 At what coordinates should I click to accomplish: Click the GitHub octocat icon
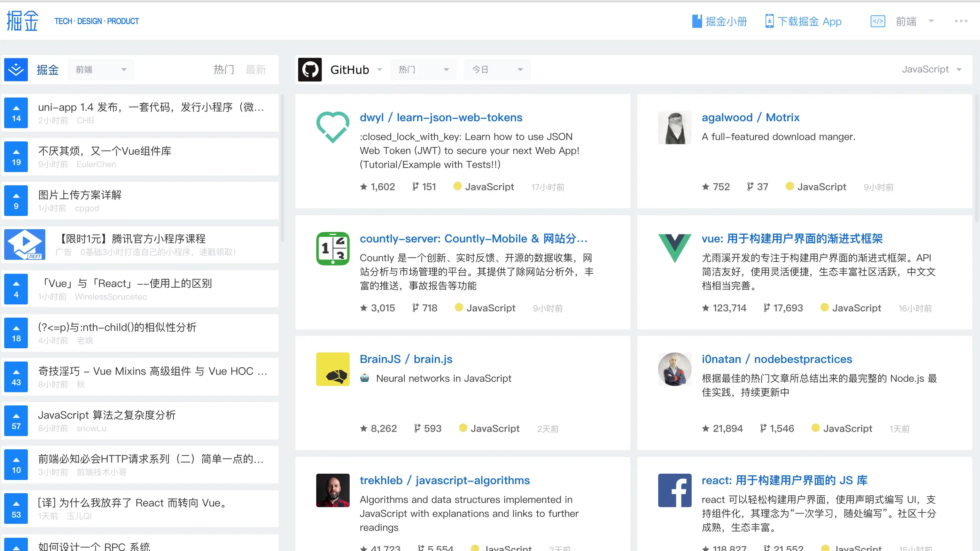(310, 70)
